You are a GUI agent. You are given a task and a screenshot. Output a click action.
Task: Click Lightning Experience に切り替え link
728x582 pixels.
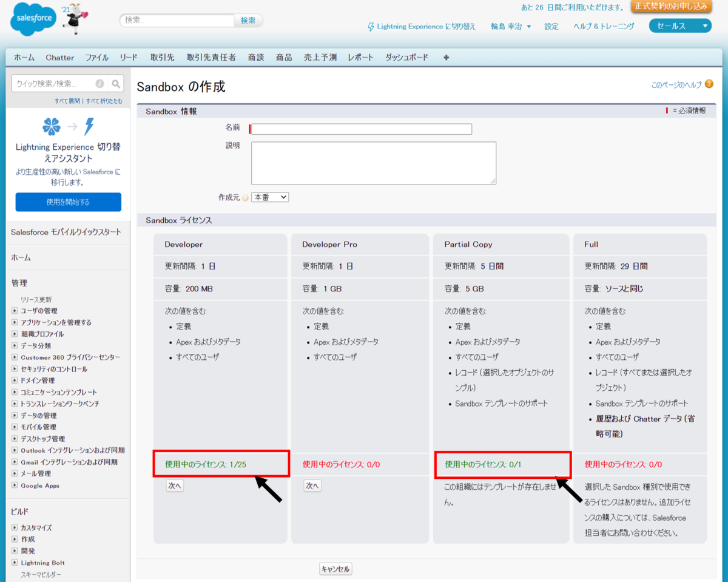tap(426, 27)
